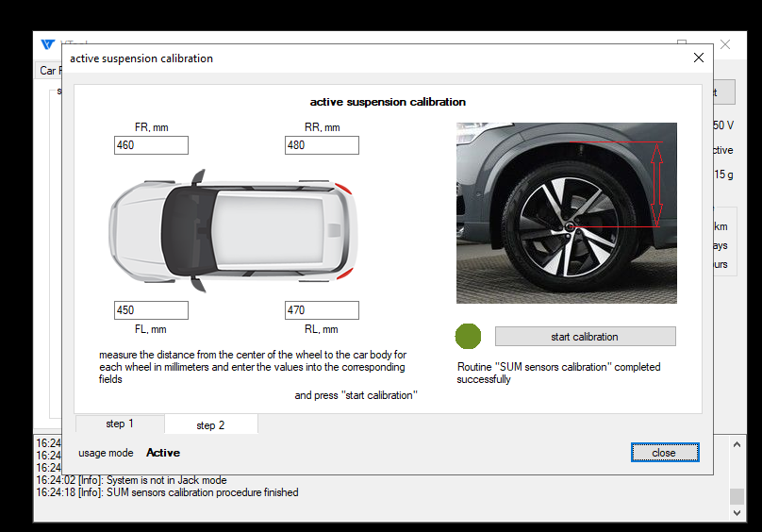Click the green calibration status indicator
762x532 pixels.
coord(468,336)
